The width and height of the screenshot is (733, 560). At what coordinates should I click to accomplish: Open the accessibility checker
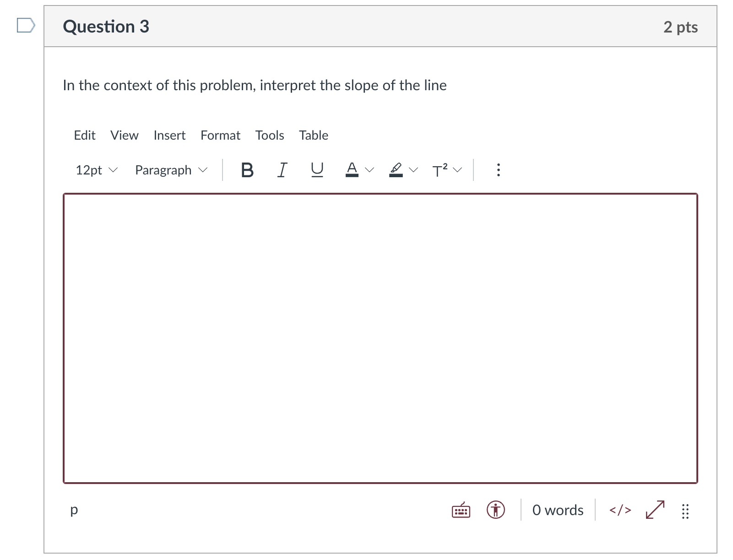(495, 510)
